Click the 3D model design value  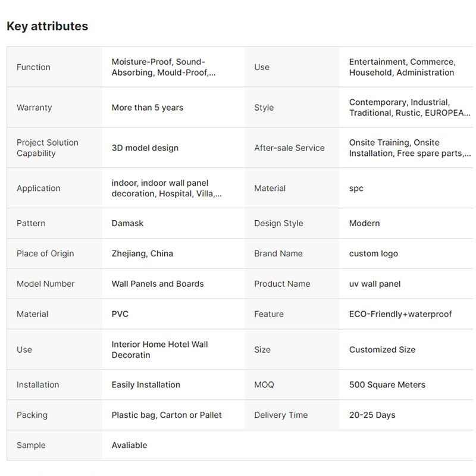click(145, 148)
